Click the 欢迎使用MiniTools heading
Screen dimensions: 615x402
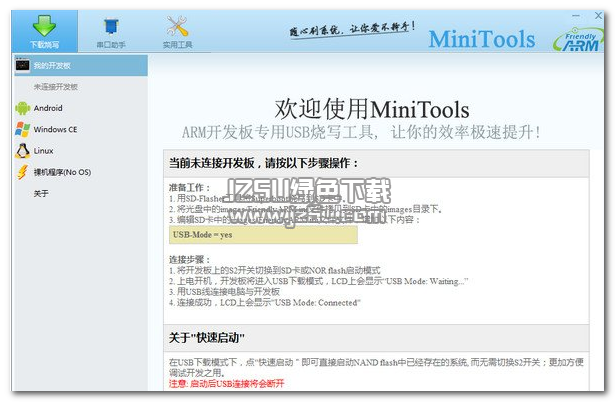[372, 109]
